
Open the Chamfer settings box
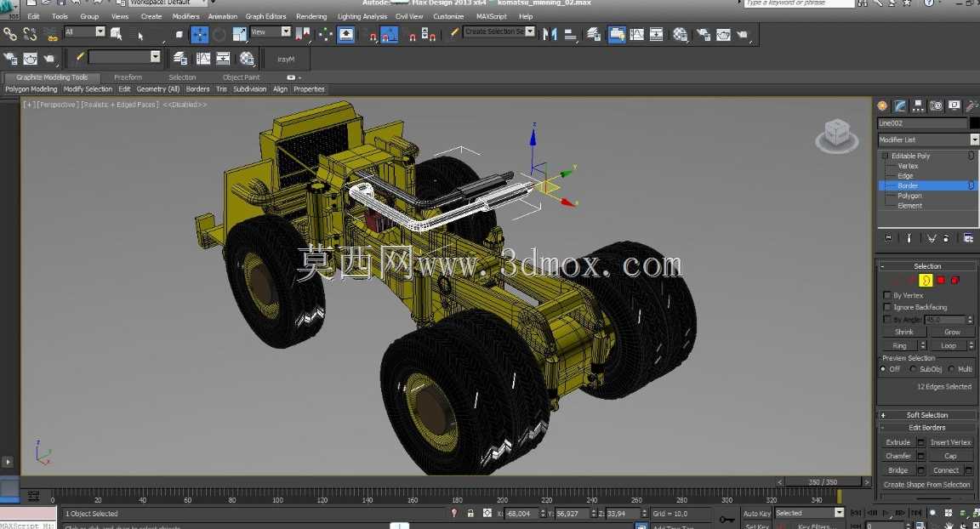(x=920, y=456)
